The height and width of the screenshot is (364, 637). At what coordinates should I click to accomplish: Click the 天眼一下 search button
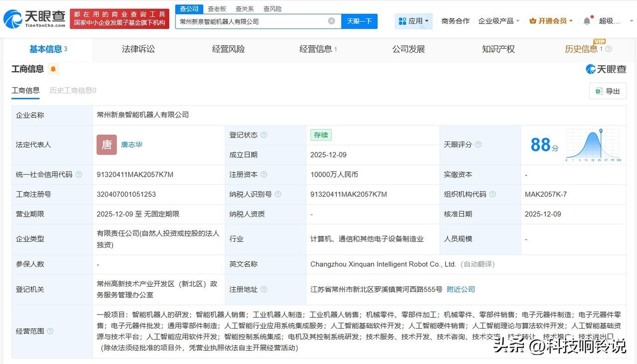tap(359, 21)
